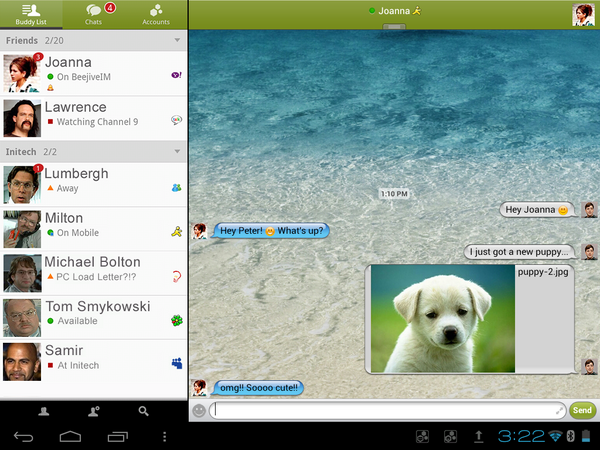Screen dimensions: 600x450
Task: Click the MSN icon on Lumbergh's row
Action: coord(176,188)
